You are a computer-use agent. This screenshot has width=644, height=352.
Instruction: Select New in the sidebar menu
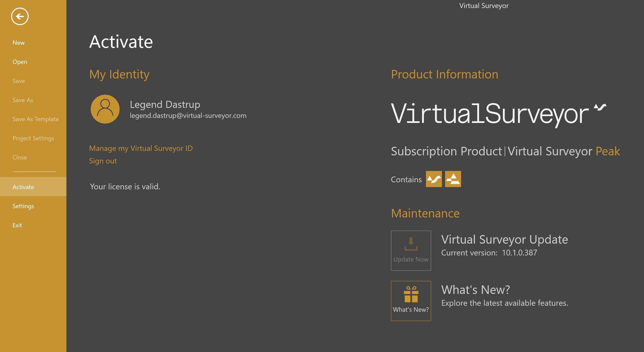[19, 43]
